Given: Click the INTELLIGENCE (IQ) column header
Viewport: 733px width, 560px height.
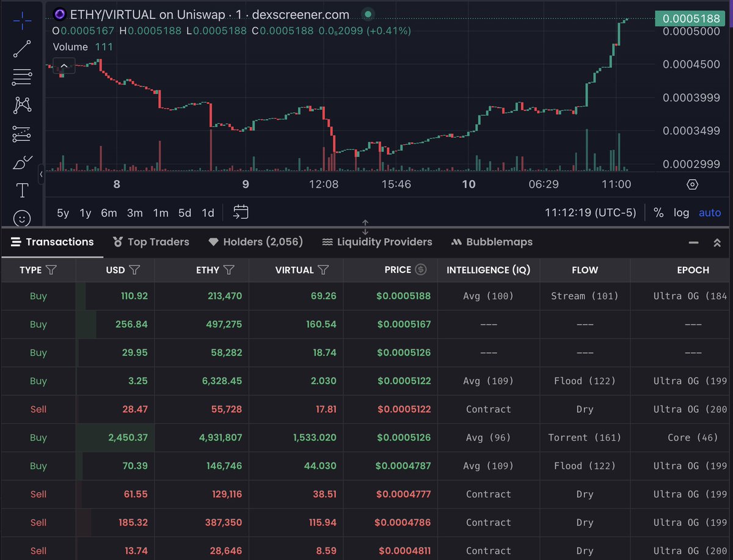Looking at the screenshot, I should pyautogui.click(x=489, y=269).
